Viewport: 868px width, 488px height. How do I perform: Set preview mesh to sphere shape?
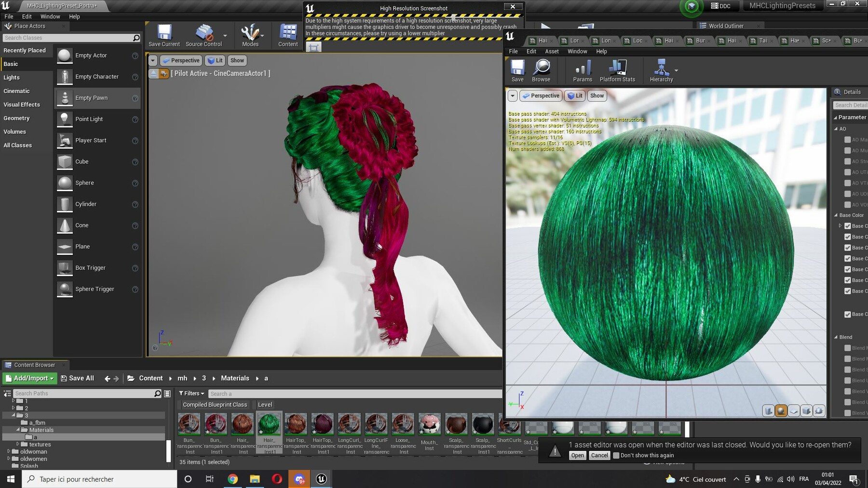pos(781,411)
